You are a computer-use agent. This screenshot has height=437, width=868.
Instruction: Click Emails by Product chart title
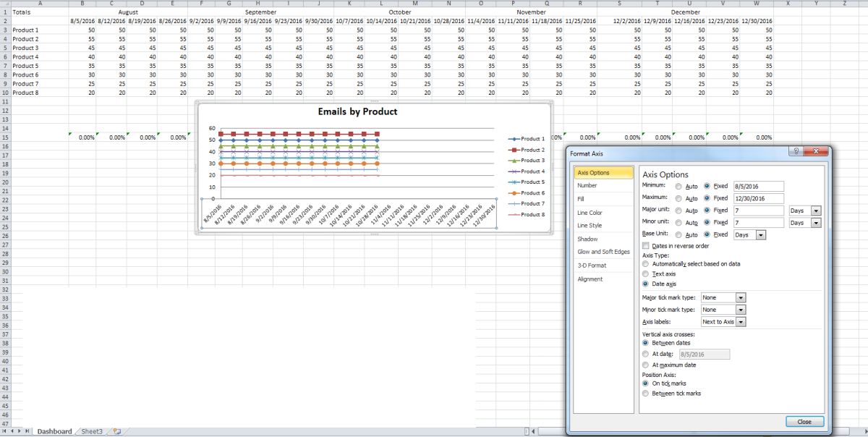coord(358,111)
